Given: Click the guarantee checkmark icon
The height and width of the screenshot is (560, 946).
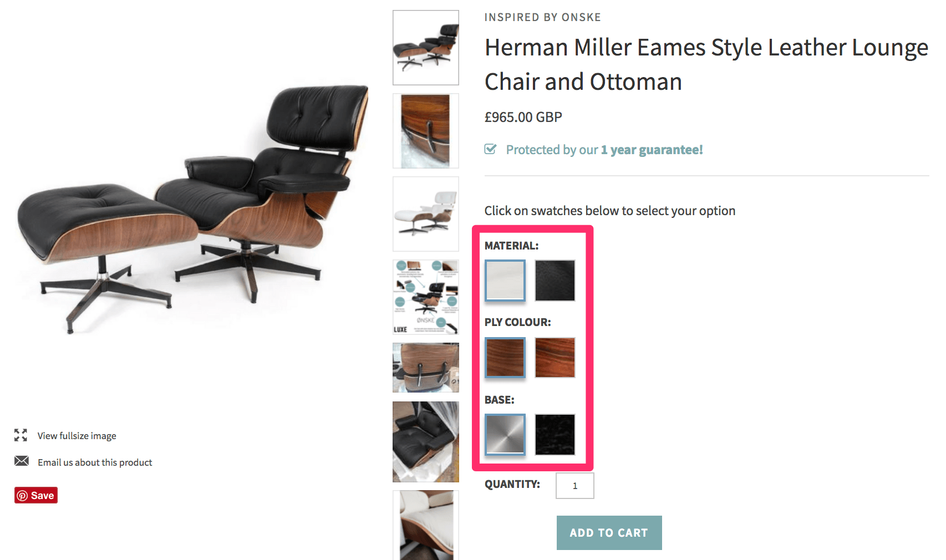Looking at the screenshot, I should (490, 149).
